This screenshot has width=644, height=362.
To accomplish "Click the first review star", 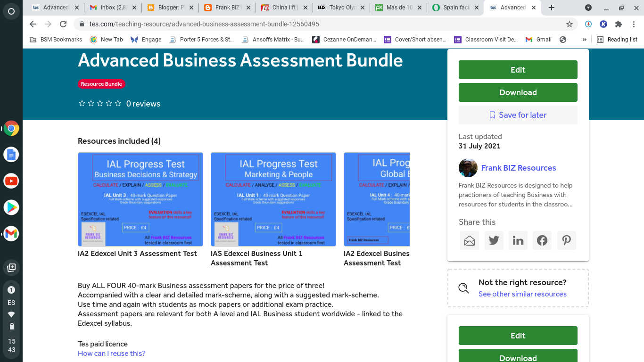I will (82, 103).
